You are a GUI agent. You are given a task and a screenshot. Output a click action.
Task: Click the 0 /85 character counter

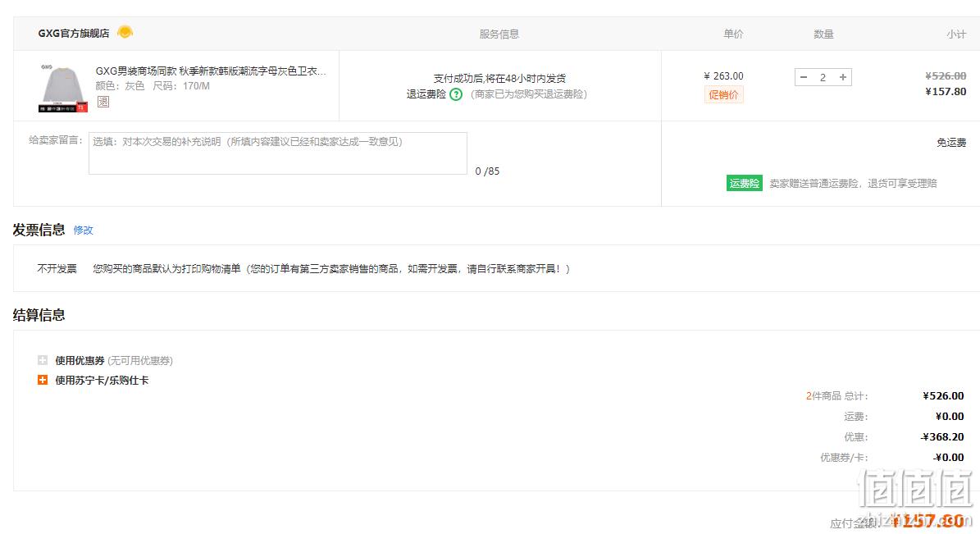pos(487,171)
